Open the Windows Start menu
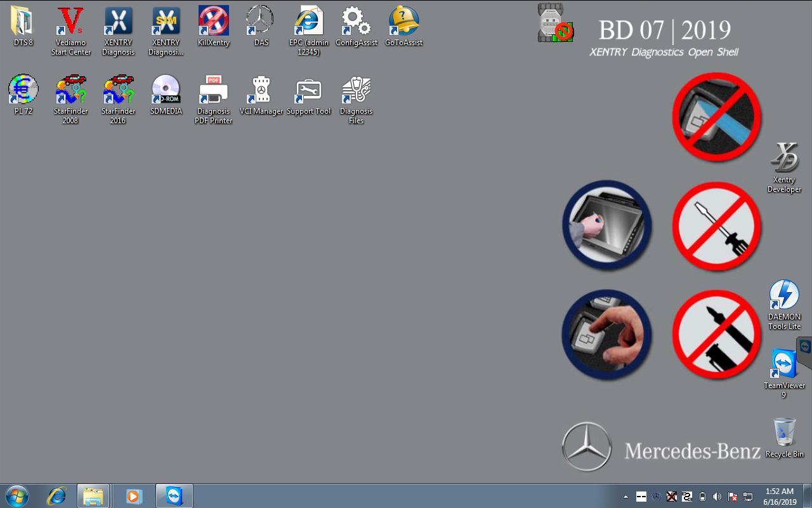 point(16,496)
